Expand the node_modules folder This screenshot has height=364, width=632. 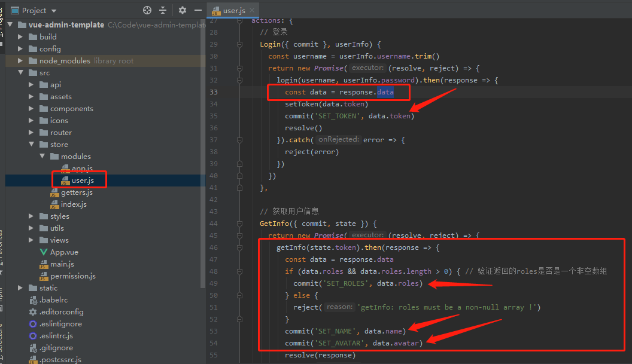click(x=20, y=61)
